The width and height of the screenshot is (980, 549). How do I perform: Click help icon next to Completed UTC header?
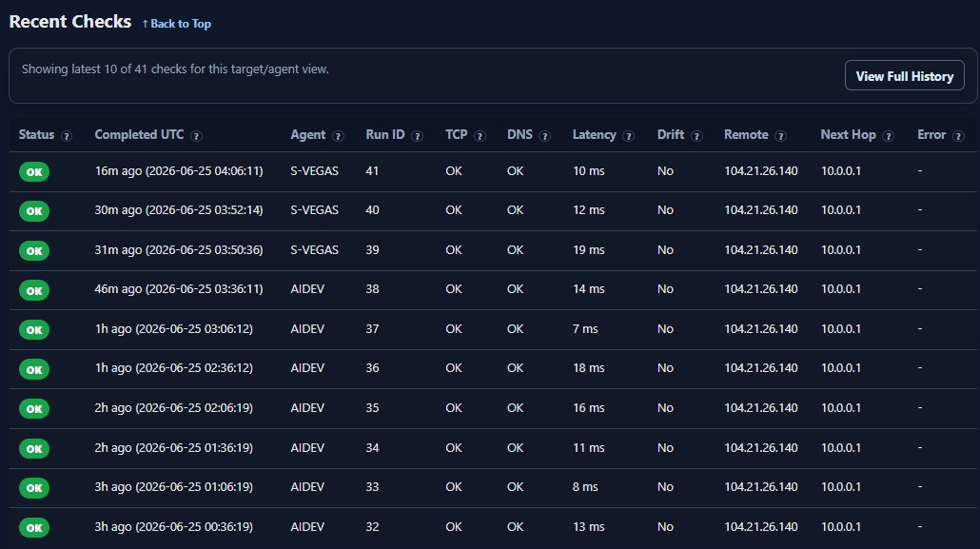[x=196, y=136]
